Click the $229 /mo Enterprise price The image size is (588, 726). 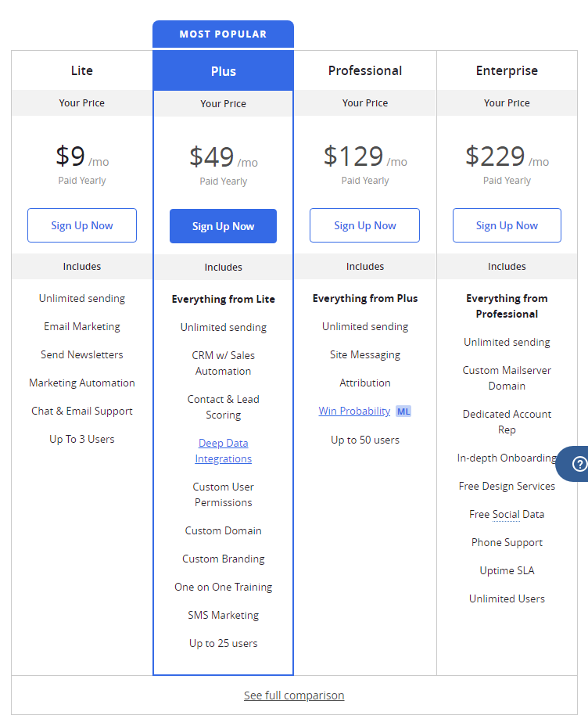tap(507, 156)
